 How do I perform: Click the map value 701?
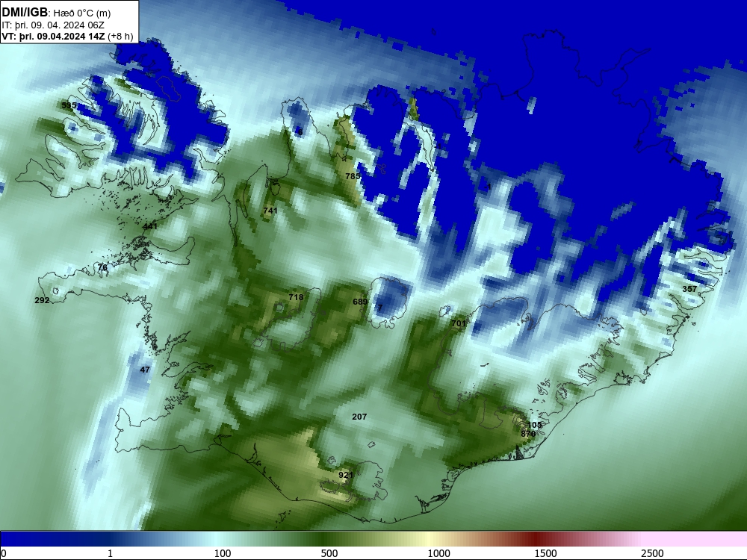click(459, 323)
